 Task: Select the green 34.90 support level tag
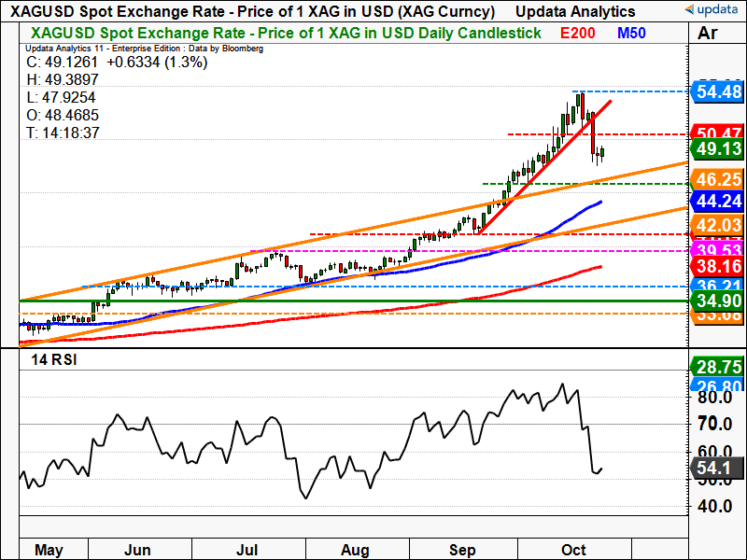pos(716,301)
